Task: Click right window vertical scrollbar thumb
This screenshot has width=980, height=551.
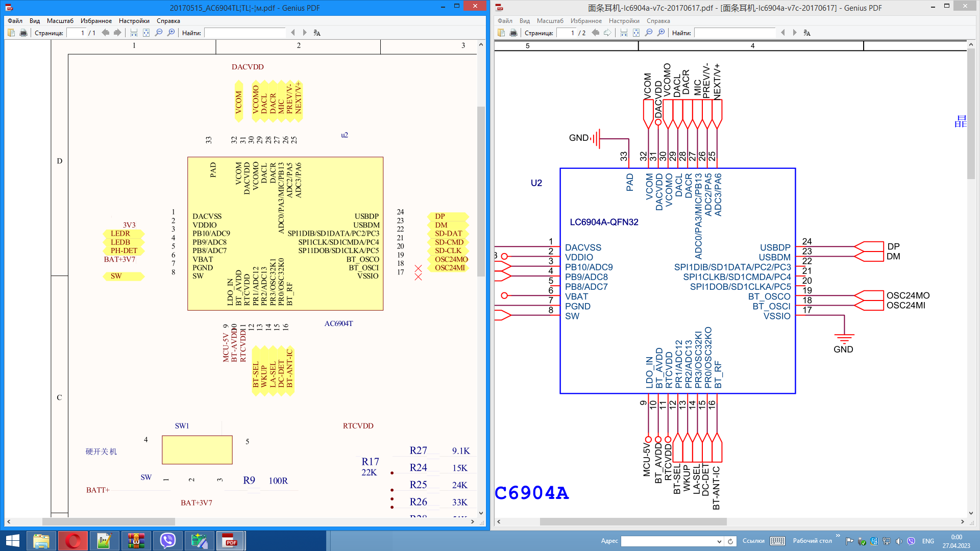Action: [971, 114]
